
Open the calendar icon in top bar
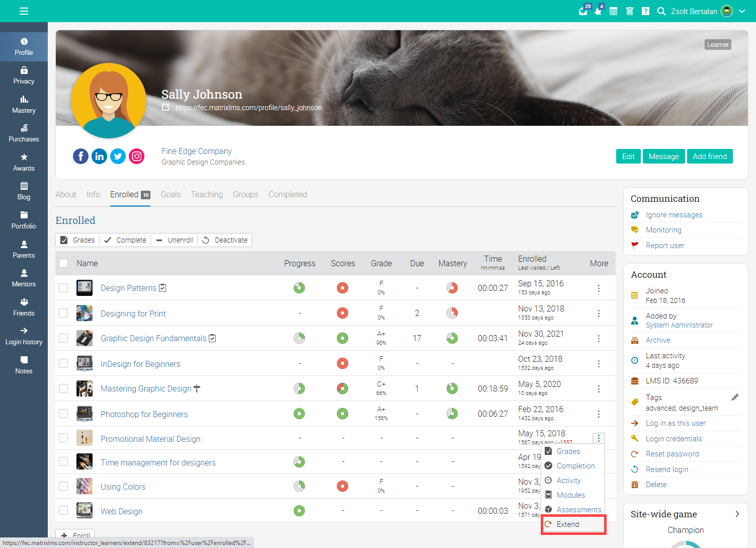click(x=613, y=11)
